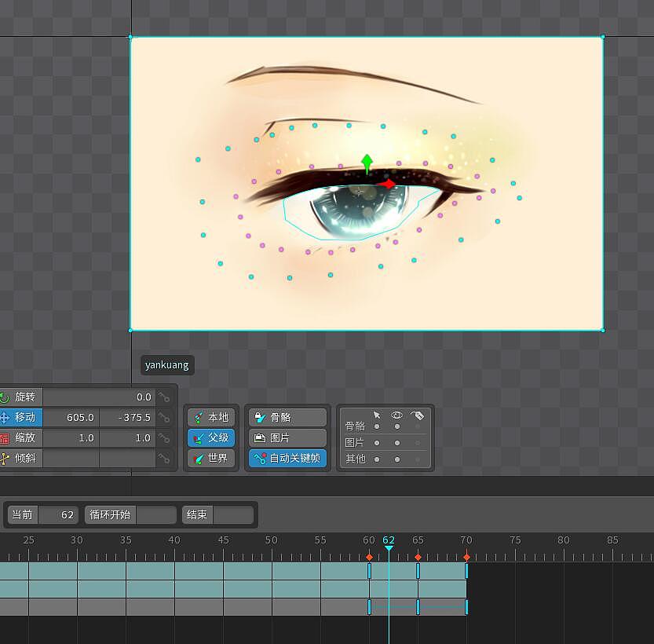The width and height of the screenshot is (654, 644).
Task: Click the rotation value field 0.0
Action: [x=99, y=397]
